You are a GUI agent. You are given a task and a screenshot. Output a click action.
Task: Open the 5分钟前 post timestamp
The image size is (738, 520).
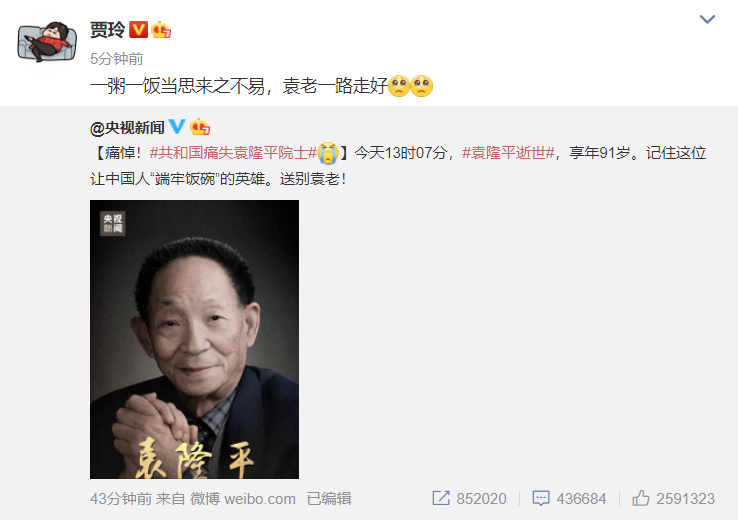tap(117, 59)
